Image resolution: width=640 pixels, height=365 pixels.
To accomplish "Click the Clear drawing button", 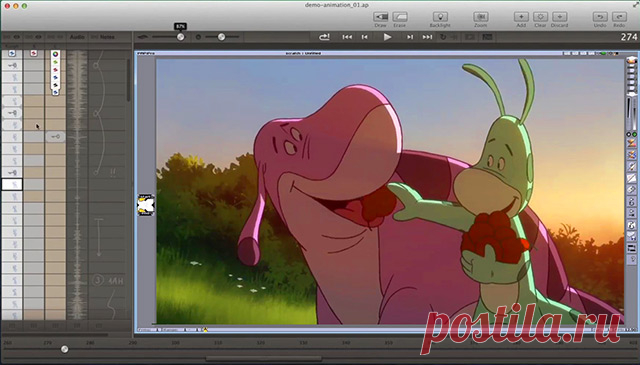I will click(x=540, y=17).
